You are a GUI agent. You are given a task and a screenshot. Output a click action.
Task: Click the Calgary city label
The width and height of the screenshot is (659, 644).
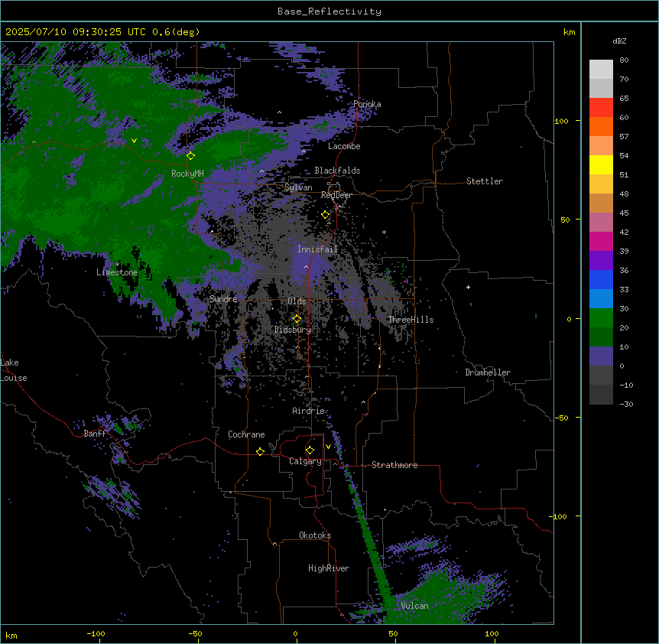pos(305,461)
